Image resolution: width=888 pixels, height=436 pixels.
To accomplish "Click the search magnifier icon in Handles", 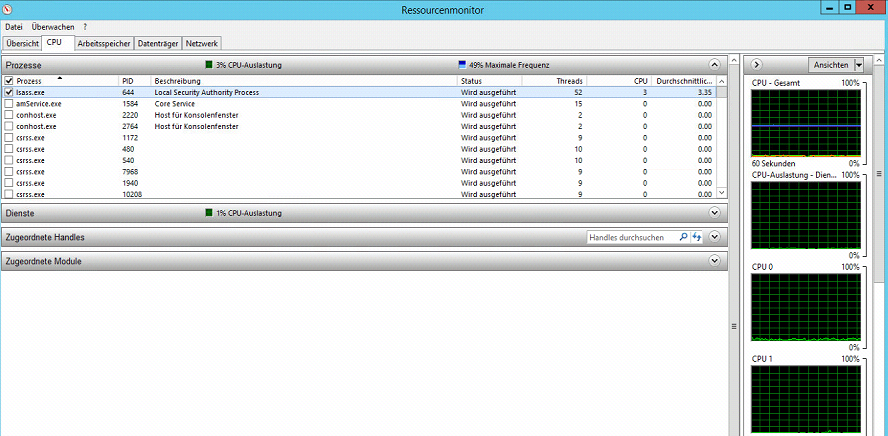I will (x=683, y=237).
